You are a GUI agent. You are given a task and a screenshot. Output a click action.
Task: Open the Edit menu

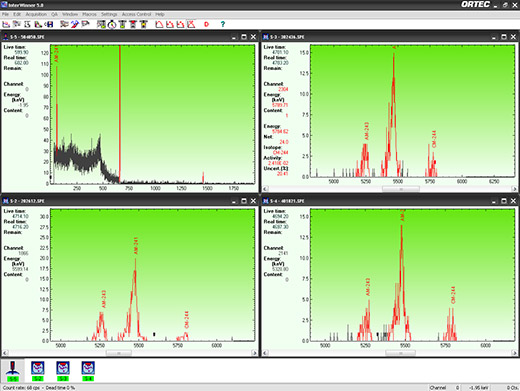tap(17, 14)
